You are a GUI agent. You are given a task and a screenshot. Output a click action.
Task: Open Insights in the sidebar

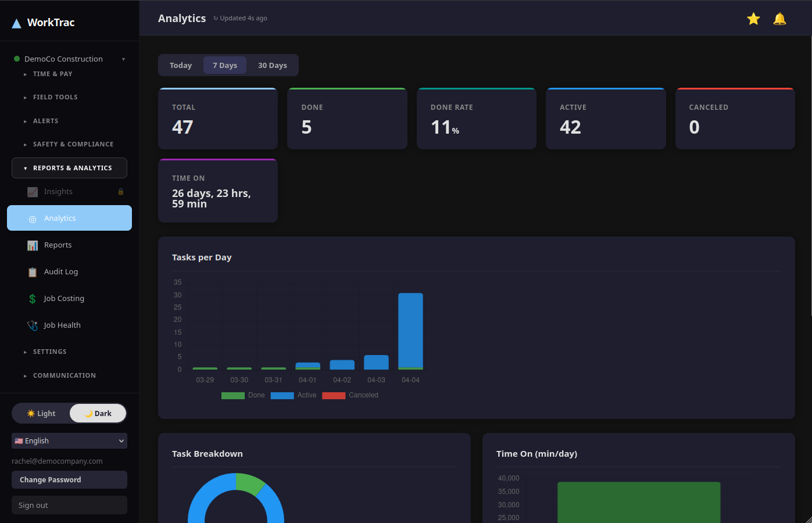click(69, 192)
